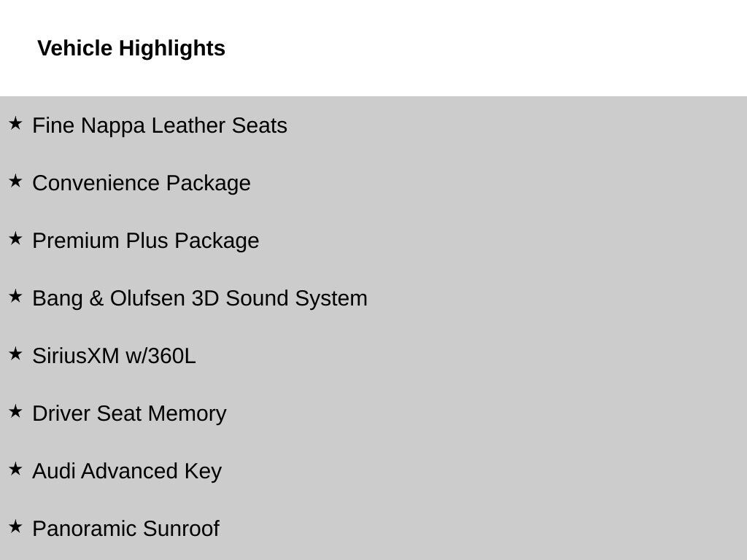
Task: Click the Bang & Olufsen star icon
Action: [x=15, y=297]
